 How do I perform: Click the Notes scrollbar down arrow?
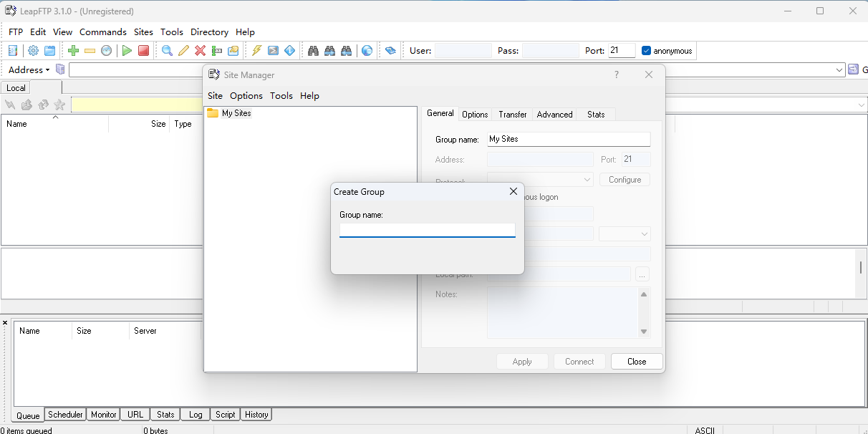(x=644, y=332)
